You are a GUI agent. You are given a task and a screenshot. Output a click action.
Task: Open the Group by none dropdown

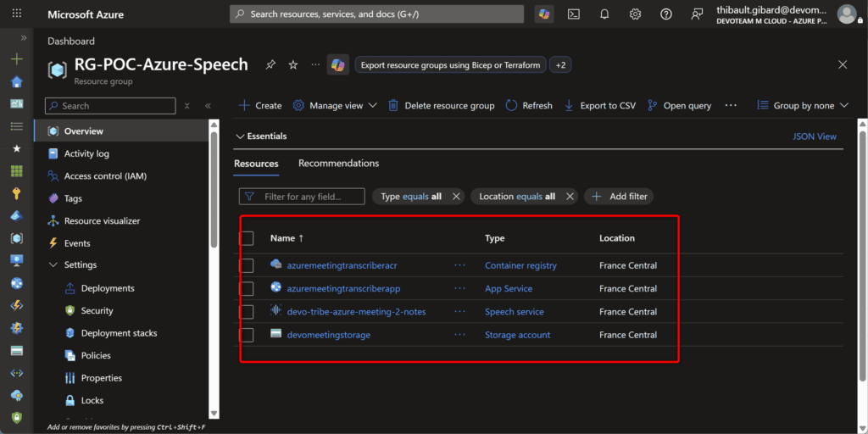(x=803, y=105)
